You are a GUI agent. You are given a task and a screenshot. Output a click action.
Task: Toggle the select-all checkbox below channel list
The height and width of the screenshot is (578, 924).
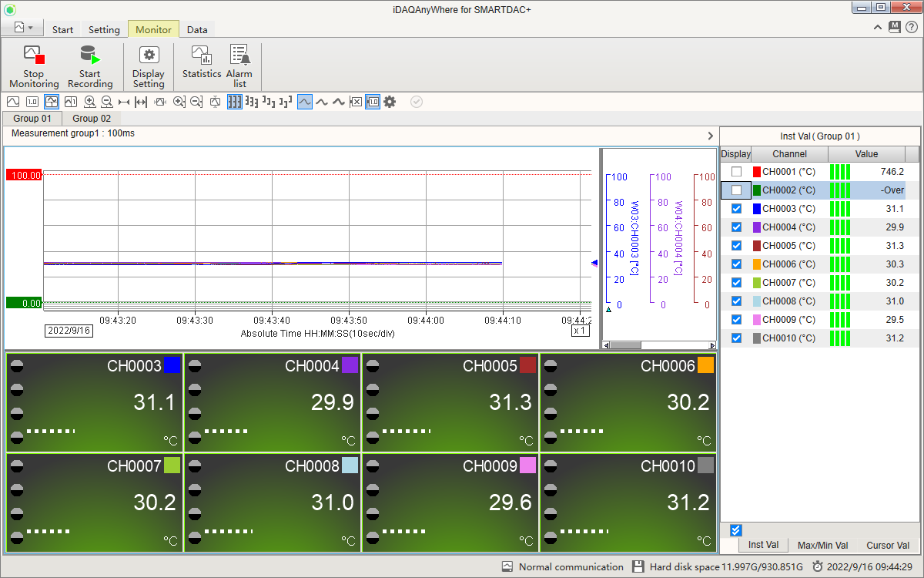pyautogui.click(x=735, y=530)
